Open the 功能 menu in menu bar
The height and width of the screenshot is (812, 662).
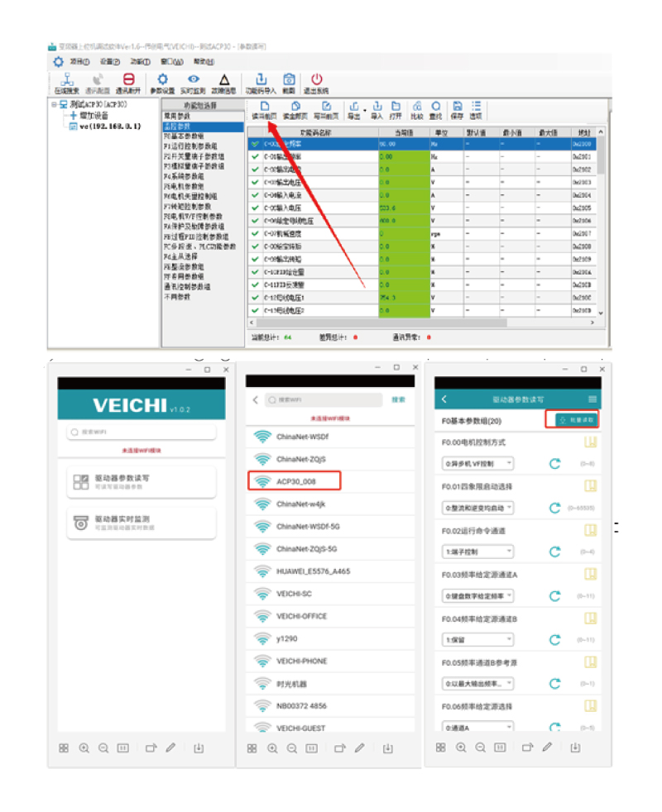tap(140, 62)
